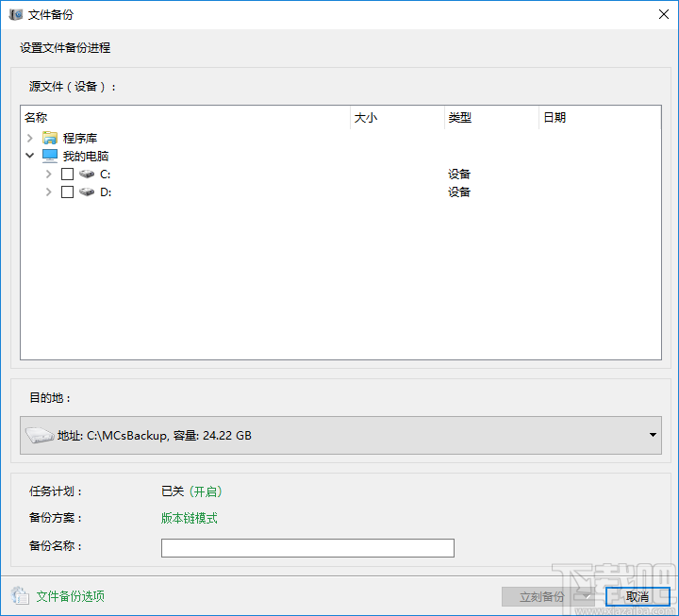Click the 开启 schedule link

(x=206, y=491)
